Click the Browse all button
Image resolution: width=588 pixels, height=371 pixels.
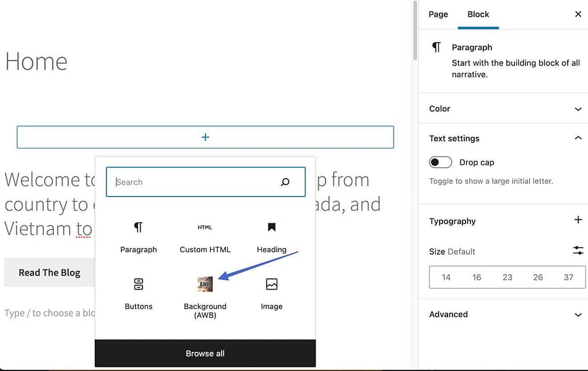[x=205, y=353]
